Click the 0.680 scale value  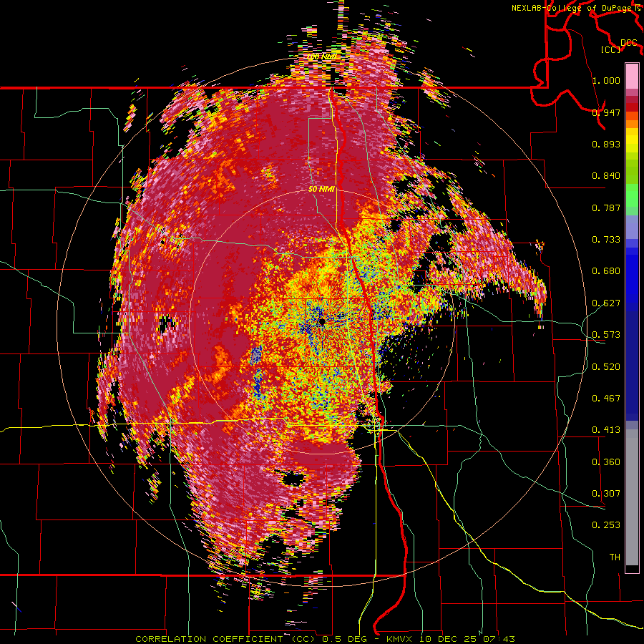click(x=606, y=271)
